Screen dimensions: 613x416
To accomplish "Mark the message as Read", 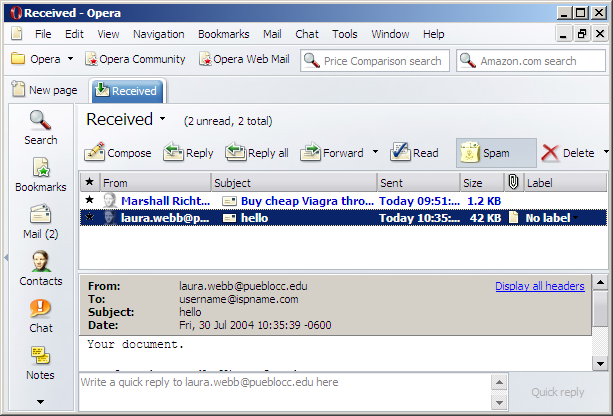I will [414, 153].
